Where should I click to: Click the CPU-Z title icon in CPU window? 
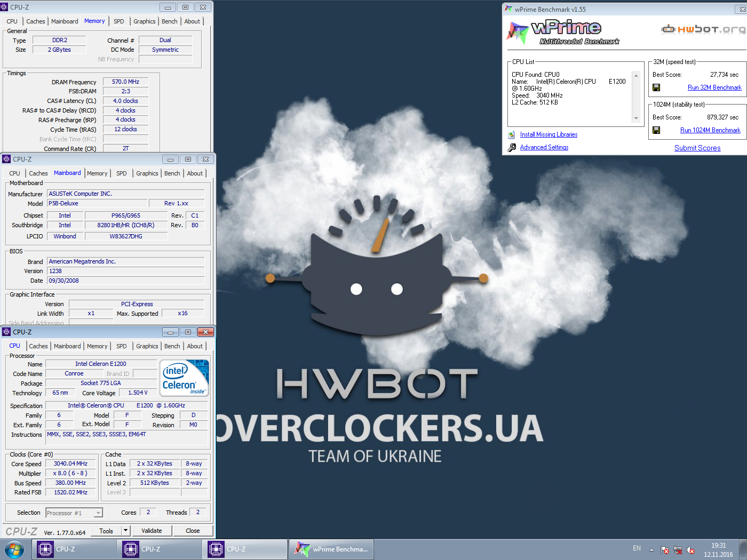[x=6, y=332]
